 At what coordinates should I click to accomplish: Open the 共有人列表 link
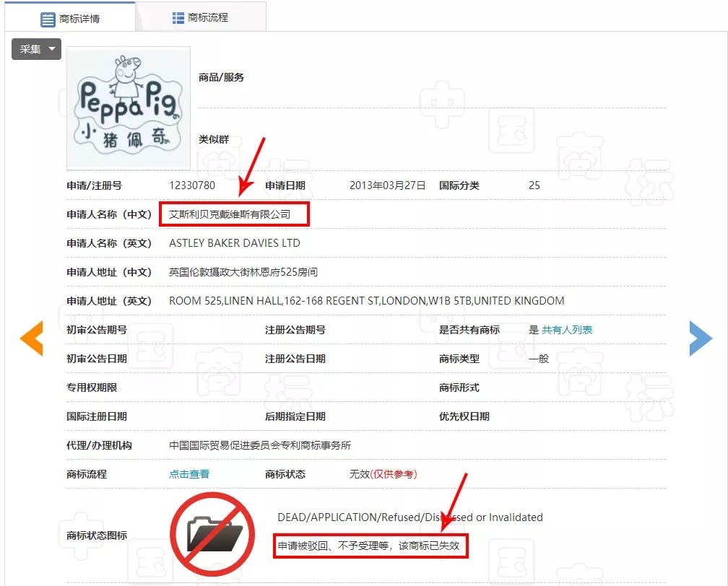pos(567,330)
